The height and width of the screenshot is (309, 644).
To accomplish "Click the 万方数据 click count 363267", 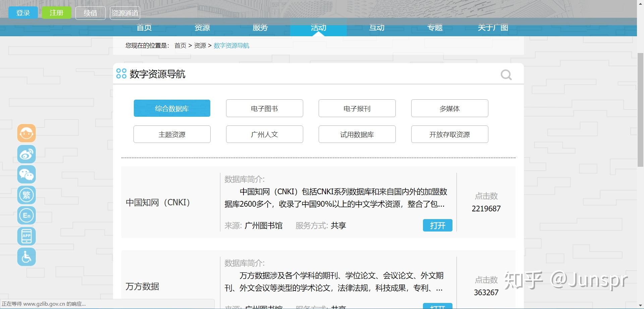I will point(486,293).
